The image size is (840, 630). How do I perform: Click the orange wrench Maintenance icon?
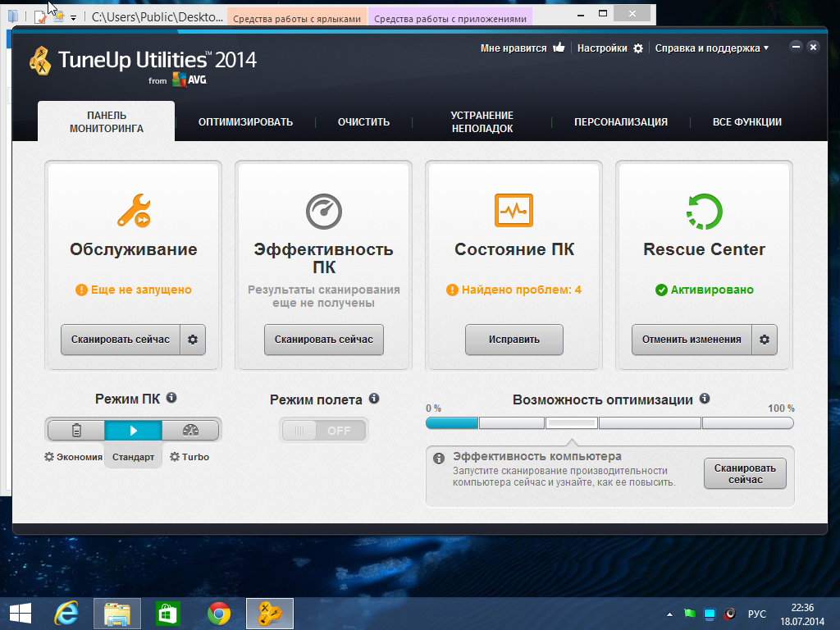tap(134, 211)
